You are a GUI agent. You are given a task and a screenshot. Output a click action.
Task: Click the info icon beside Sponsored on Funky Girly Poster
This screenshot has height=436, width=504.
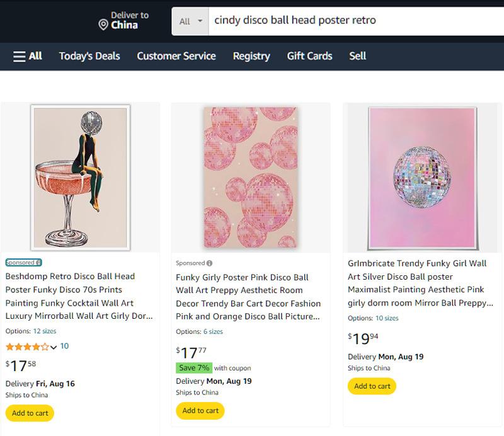(x=210, y=263)
